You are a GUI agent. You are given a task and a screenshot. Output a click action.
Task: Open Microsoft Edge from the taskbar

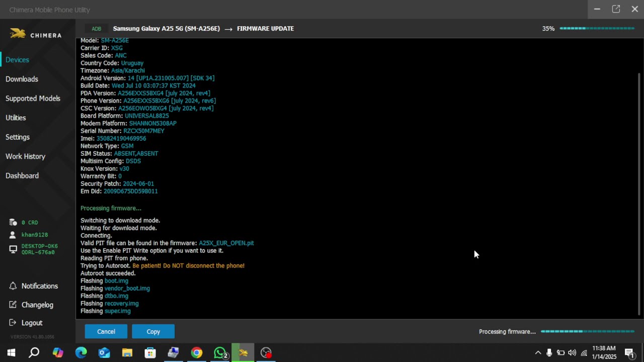click(x=81, y=353)
